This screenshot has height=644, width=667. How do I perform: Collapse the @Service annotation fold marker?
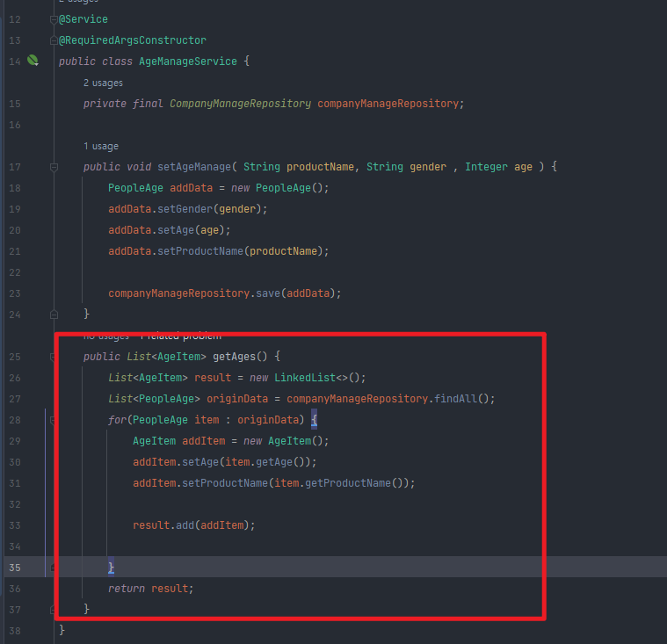(x=54, y=19)
